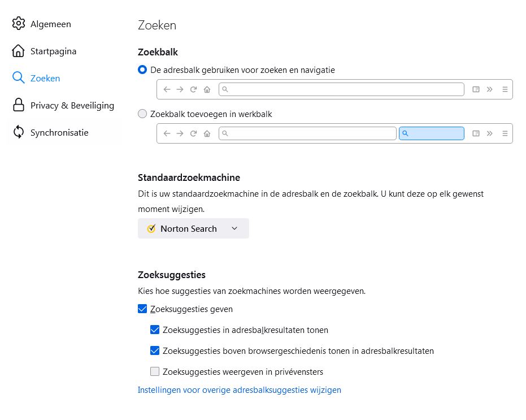This screenshot has width=526, height=420.
Task: Select 'De adresbalk gebruiken voor zoeken' radio button
Action: (x=142, y=70)
